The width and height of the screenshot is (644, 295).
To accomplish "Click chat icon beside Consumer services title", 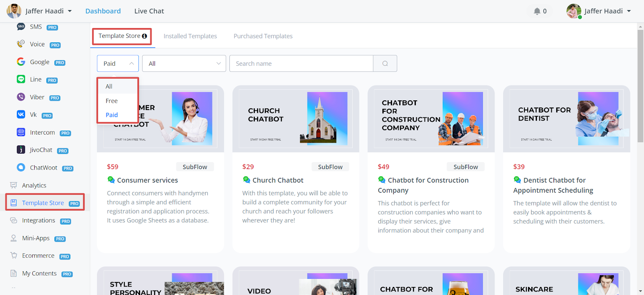I will pyautogui.click(x=111, y=180).
